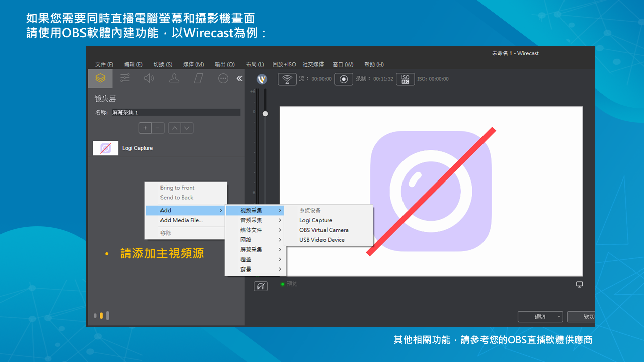The height and width of the screenshot is (362, 644).
Task: Open the 布局 (L) menu
Action: click(255, 64)
